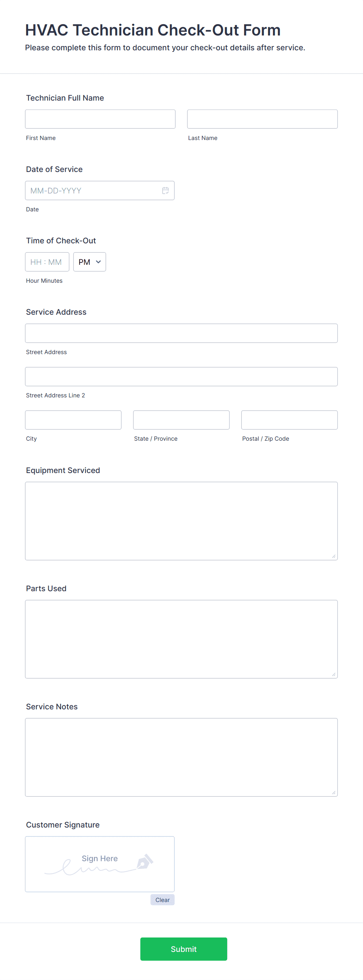Viewport: 363px width, 980px height.
Task: Open the calendar picker icon
Action: [165, 190]
